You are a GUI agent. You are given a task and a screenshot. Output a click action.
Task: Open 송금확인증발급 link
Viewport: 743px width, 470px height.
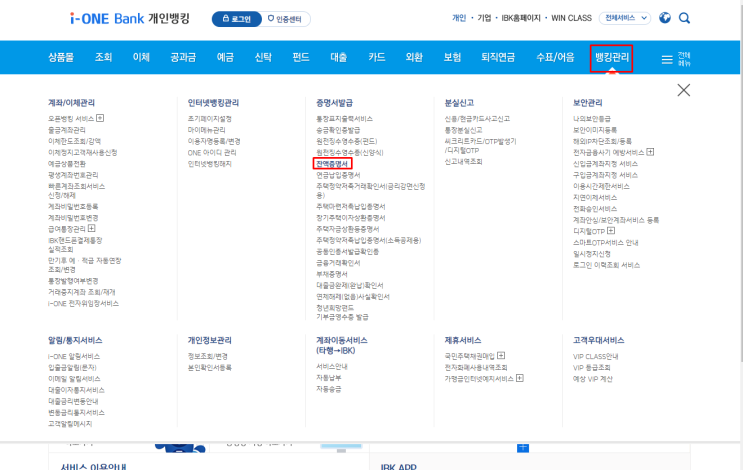338,130
